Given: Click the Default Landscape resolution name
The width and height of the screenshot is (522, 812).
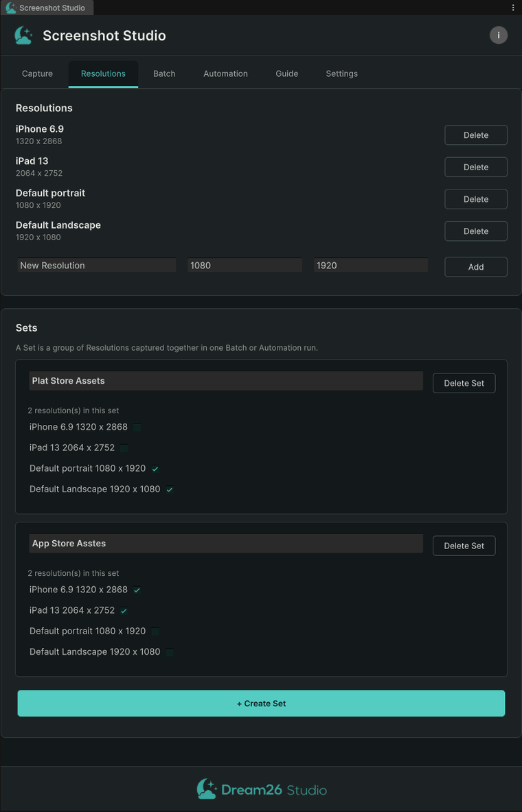Looking at the screenshot, I should [x=58, y=225].
